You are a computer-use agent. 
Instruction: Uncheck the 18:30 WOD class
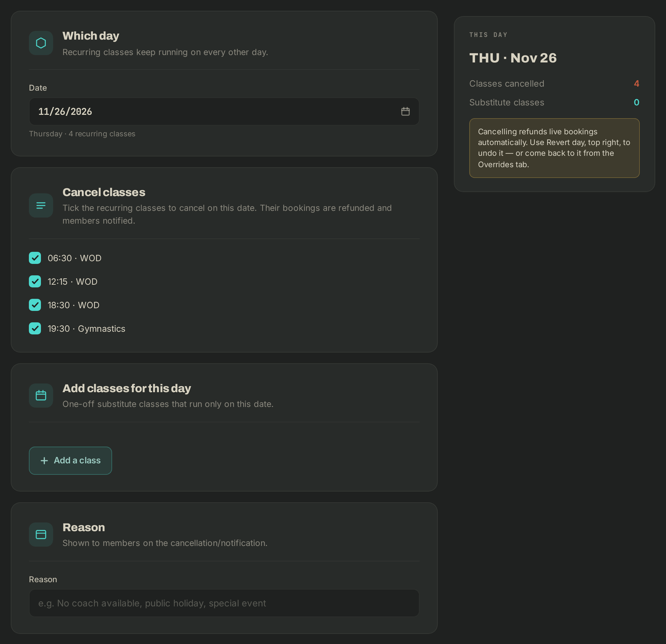(x=35, y=305)
